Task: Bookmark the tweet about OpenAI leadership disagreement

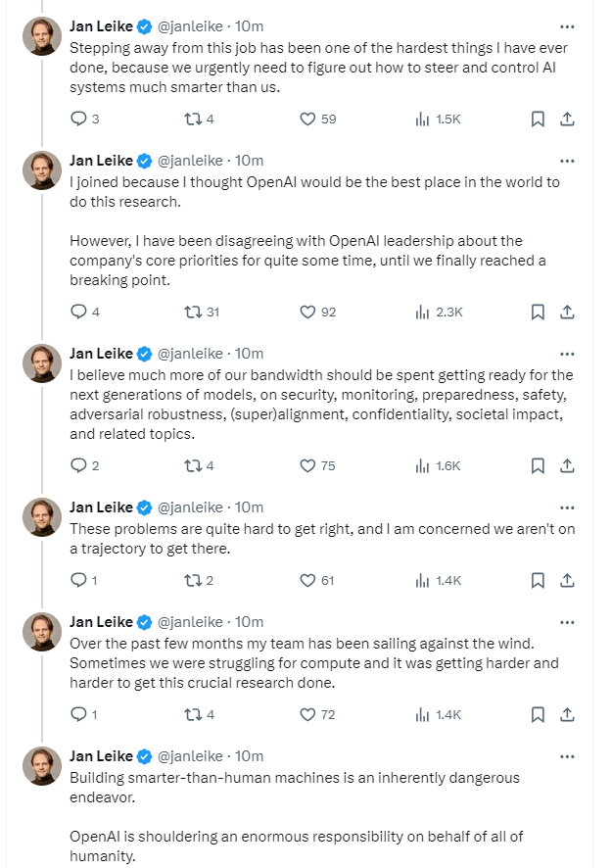Action: coord(538,312)
